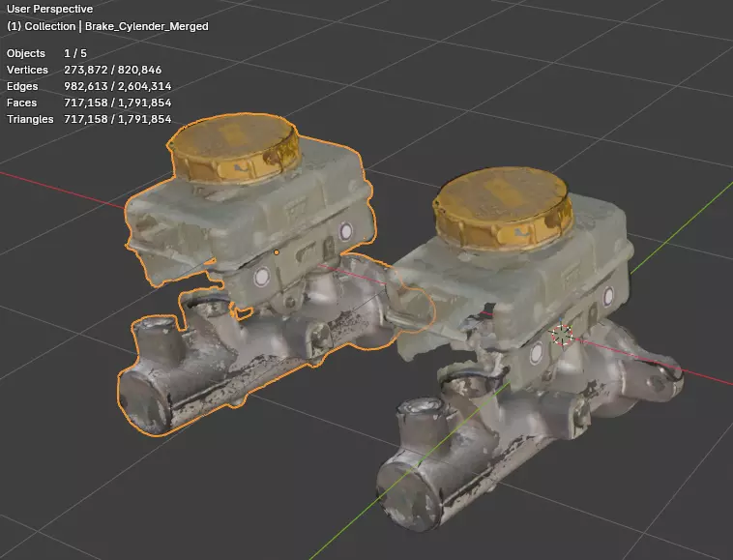The image size is (733, 560).
Task: Click the yellow cap on the orange-outlined cylinder
Action: pos(235,148)
